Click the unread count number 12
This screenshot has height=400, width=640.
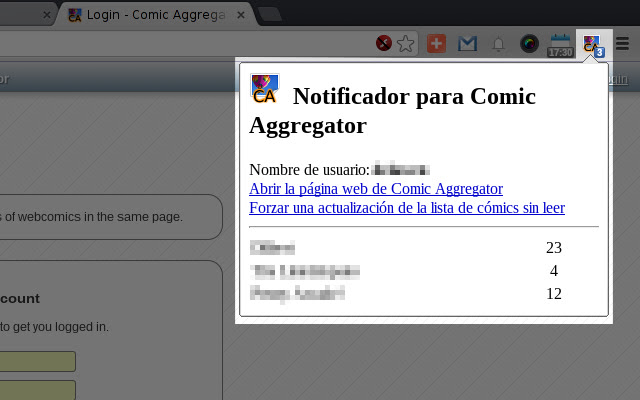[554, 293]
